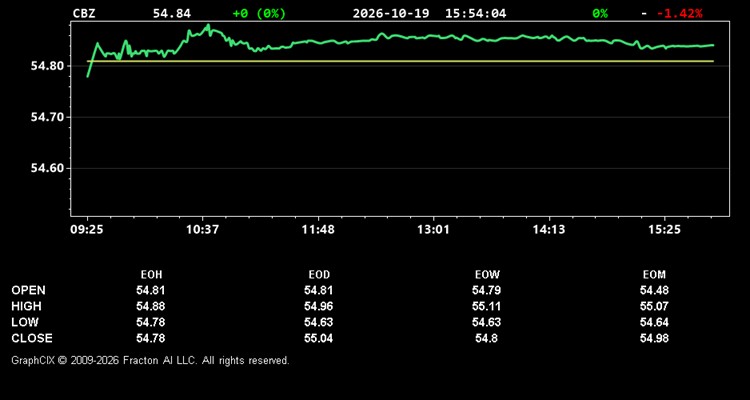Click the green 0% value at top right

600,13
